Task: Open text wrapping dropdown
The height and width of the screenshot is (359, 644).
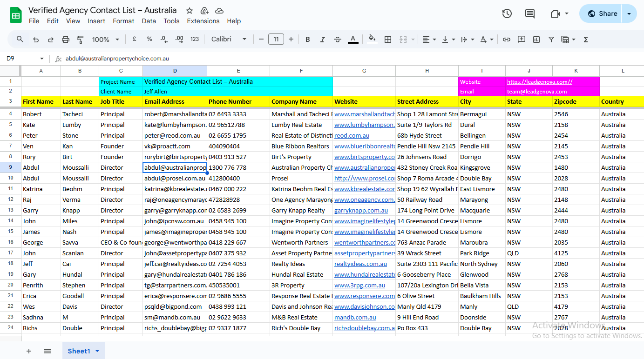Action: coord(467,40)
